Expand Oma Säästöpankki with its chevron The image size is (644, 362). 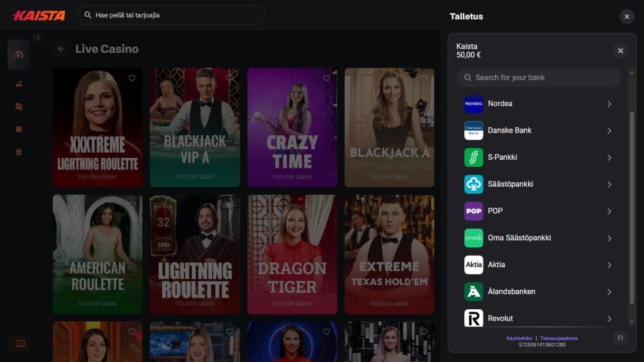[x=609, y=238]
